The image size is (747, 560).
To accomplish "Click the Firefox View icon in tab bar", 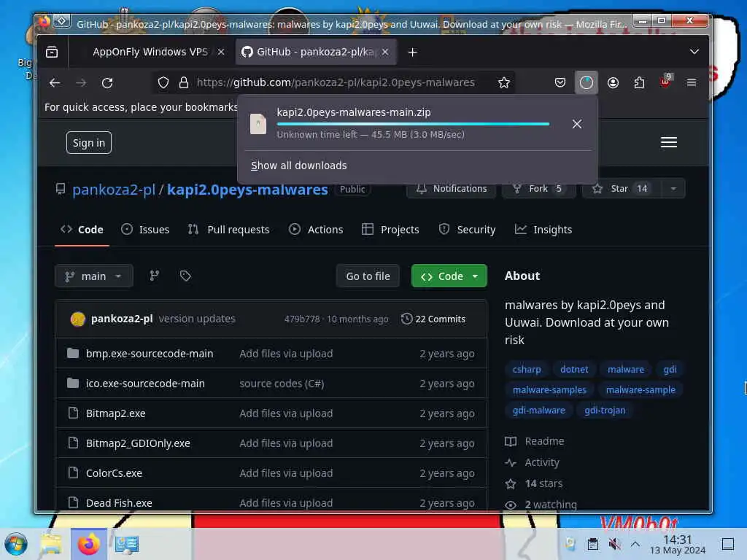I will point(52,52).
